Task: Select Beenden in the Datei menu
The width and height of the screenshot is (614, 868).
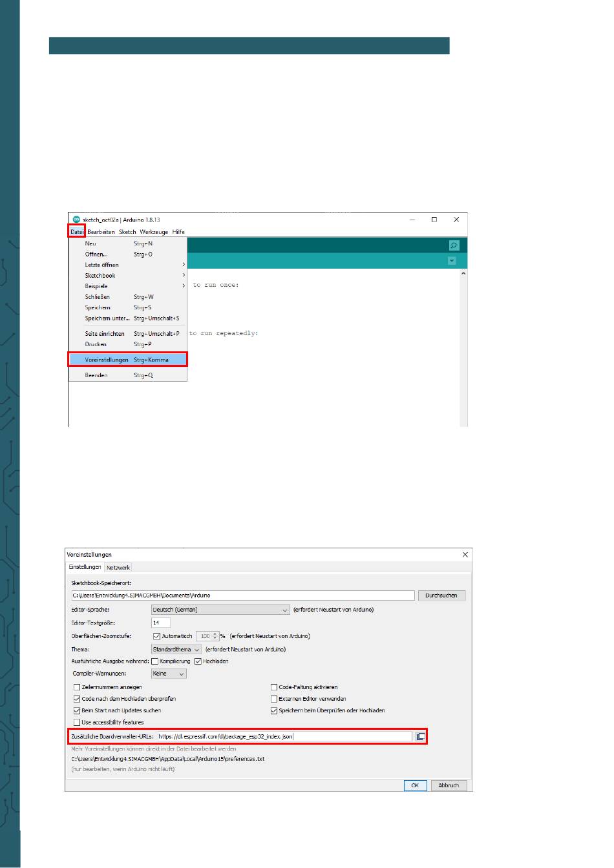Action: coord(127,375)
